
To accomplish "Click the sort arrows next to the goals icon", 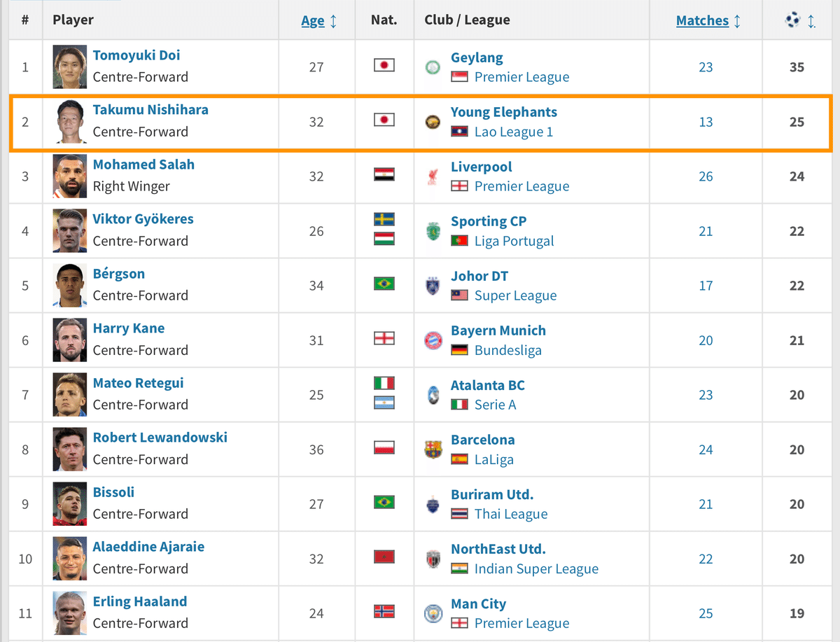I will (811, 21).
